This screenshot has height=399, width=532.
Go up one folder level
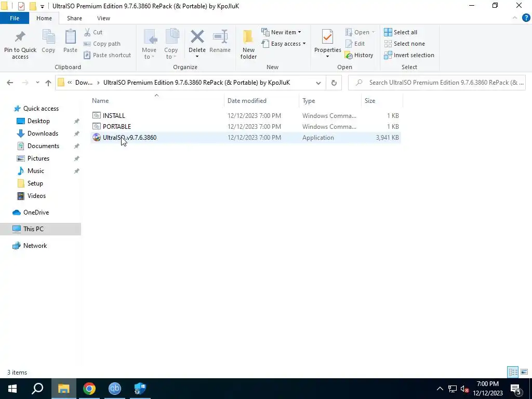(48, 83)
